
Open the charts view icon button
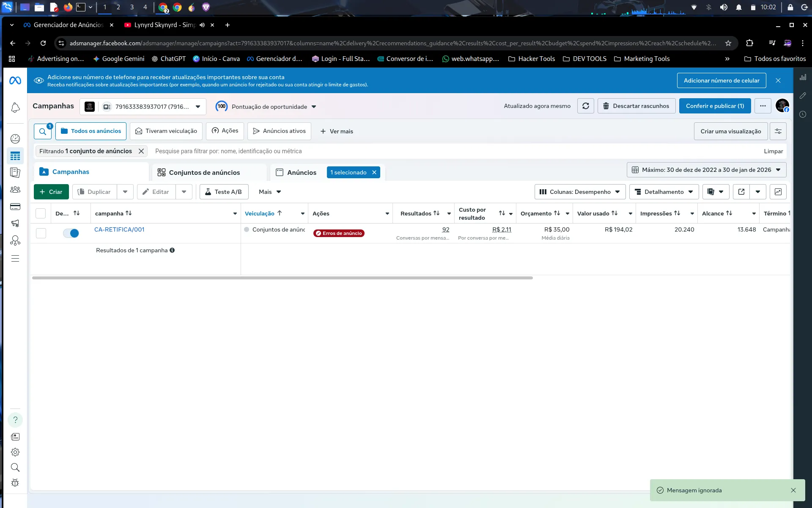pyautogui.click(x=778, y=192)
